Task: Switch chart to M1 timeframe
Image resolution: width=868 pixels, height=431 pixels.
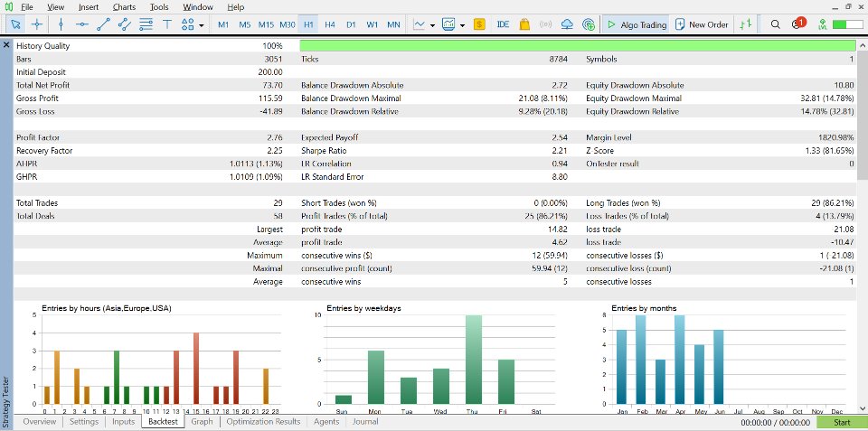Action: (x=223, y=24)
